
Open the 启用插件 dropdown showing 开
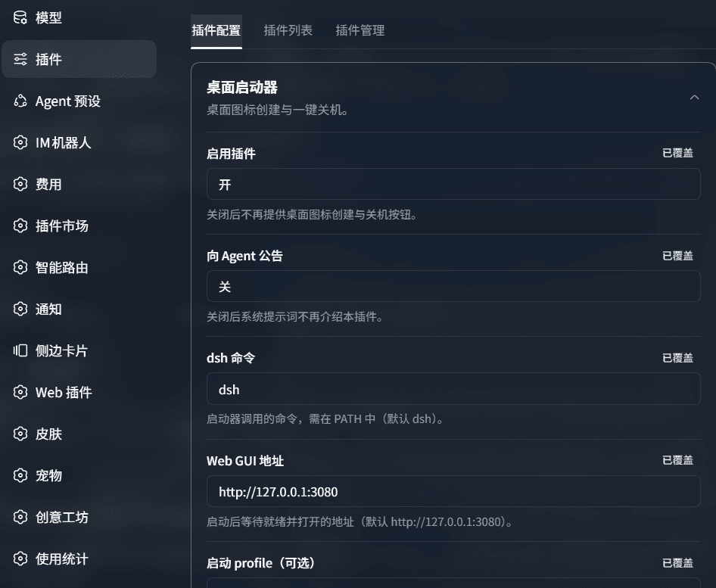pos(453,184)
